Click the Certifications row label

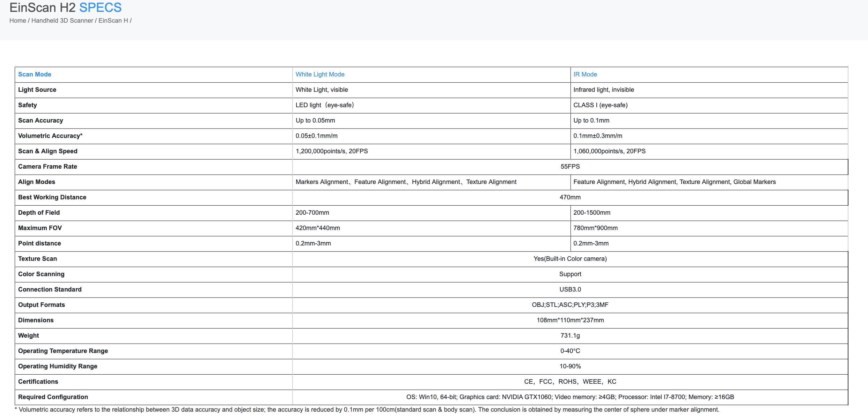click(x=38, y=382)
